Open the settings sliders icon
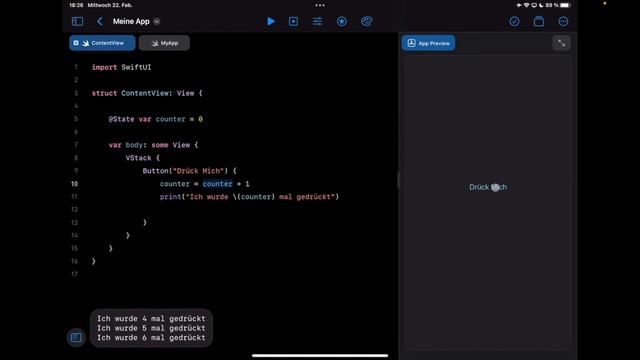Screen dimensions: 640x360 coord(318,21)
